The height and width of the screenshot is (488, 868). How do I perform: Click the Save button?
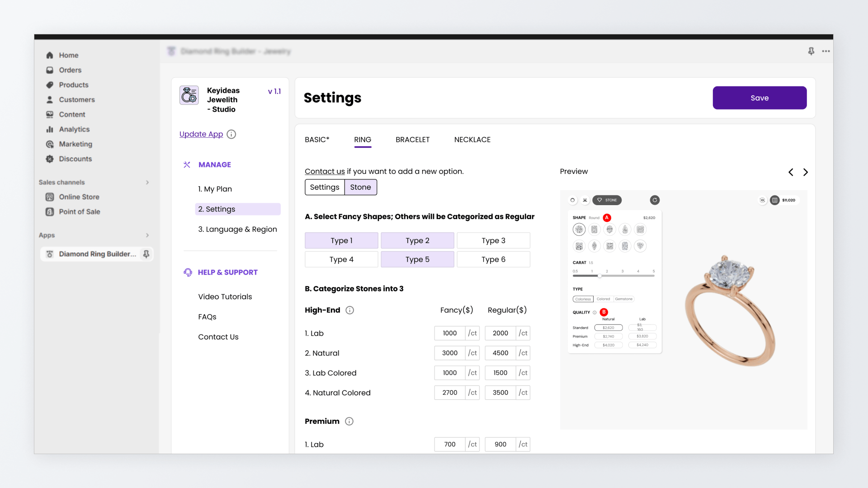pos(759,98)
